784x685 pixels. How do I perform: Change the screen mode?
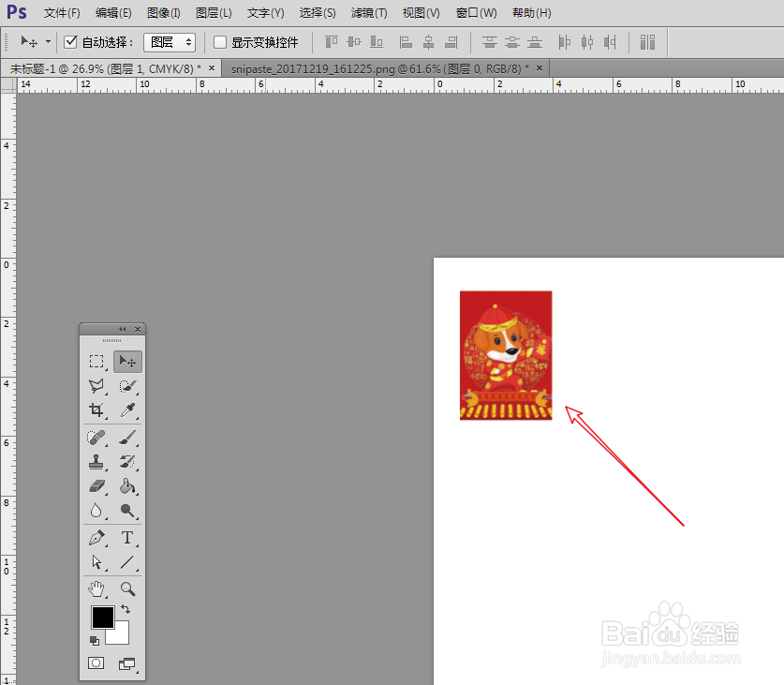coord(127,664)
